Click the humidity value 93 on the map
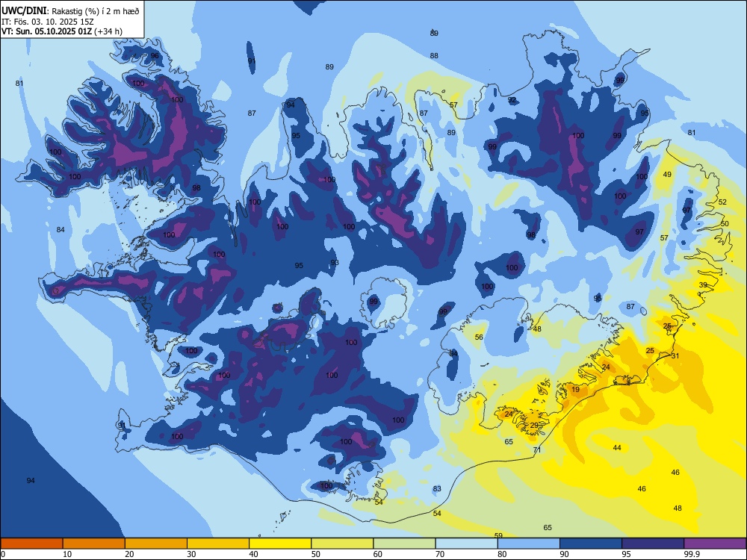 [335, 262]
